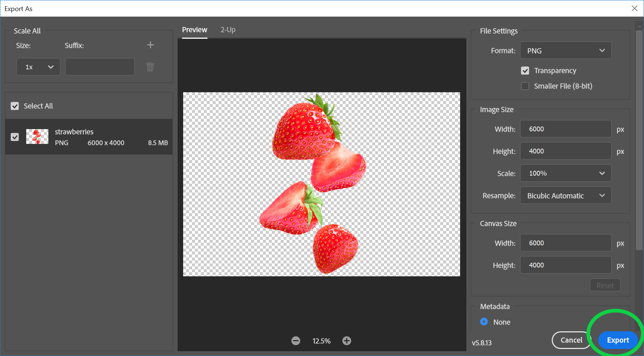Add a new scale size with plus icon
Image resolution: width=644 pixels, height=356 pixels.
(150, 45)
